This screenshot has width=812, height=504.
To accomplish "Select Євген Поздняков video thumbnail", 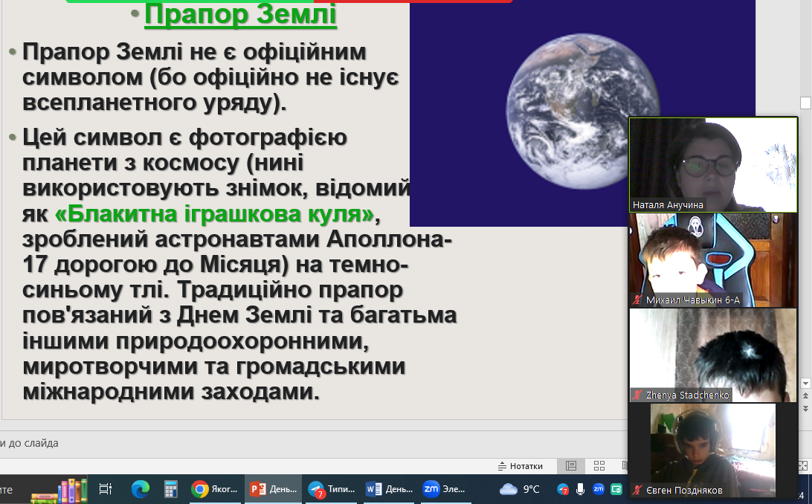I will point(713,450).
